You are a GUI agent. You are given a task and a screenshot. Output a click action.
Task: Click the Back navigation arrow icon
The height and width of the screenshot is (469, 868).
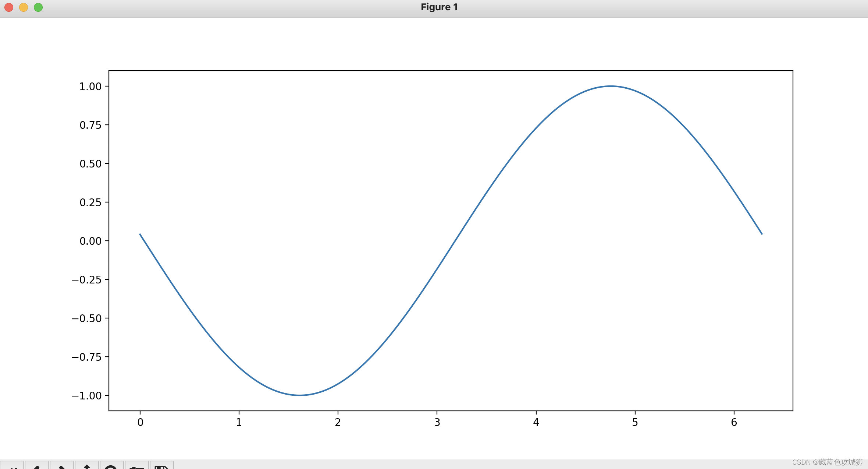pyautogui.click(x=37, y=467)
